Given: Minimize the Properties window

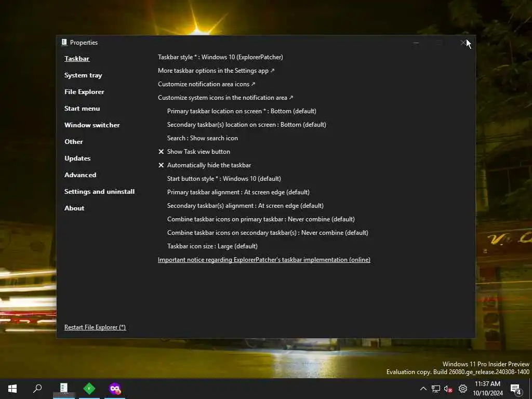Looking at the screenshot, I should pyautogui.click(x=416, y=43).
